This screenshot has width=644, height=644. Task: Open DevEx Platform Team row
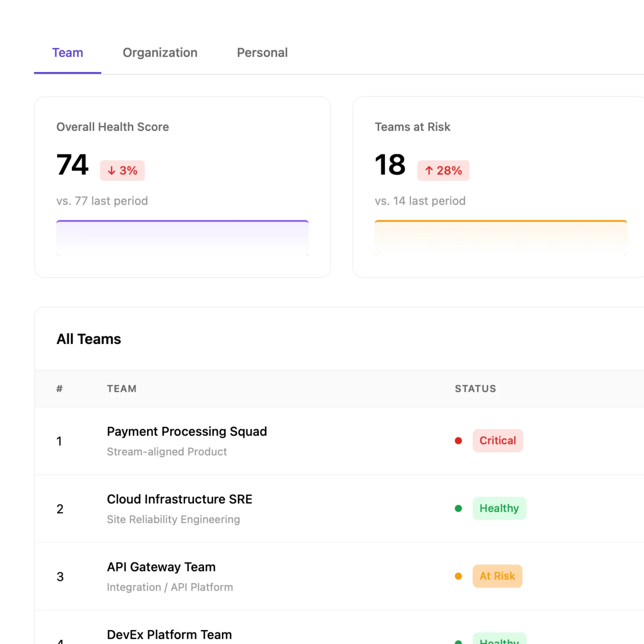click(x=339, y=627)
